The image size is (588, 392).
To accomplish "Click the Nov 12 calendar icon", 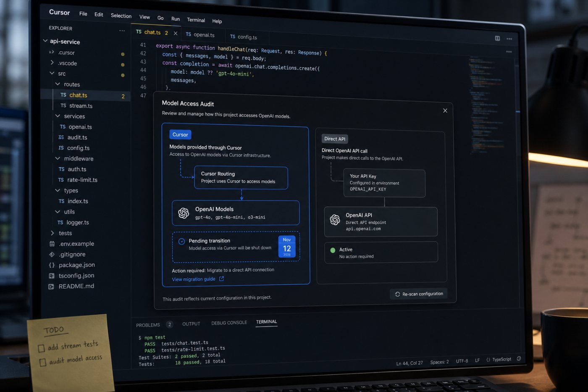I will (x=287, y=247).
